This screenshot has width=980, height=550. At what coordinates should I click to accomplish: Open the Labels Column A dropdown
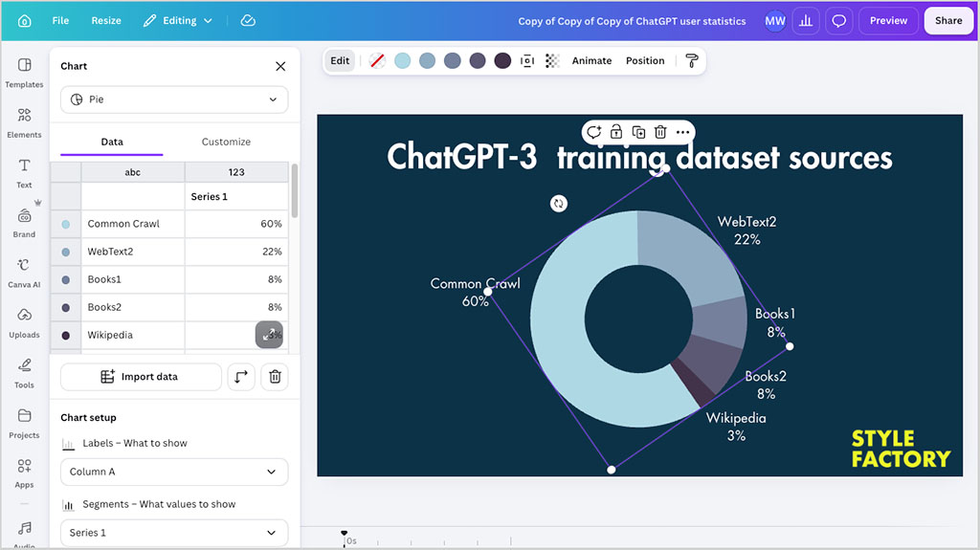pyautogui.click(x=174, y=472)
